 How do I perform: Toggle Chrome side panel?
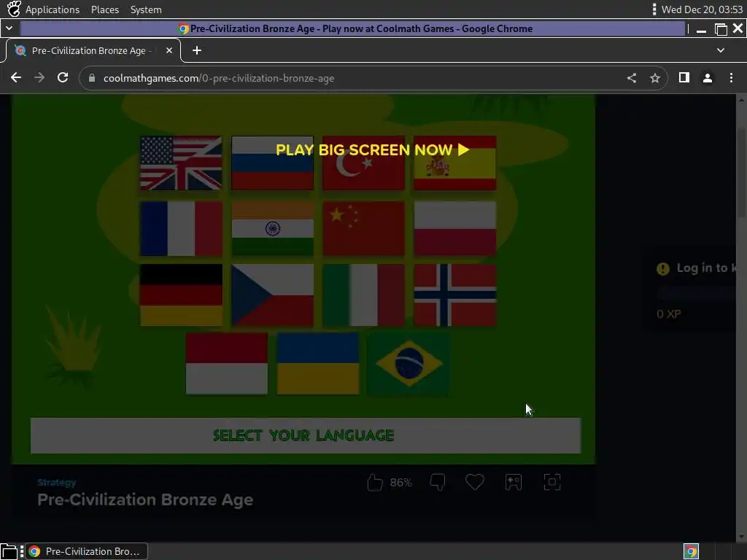[x=684, y=77]
